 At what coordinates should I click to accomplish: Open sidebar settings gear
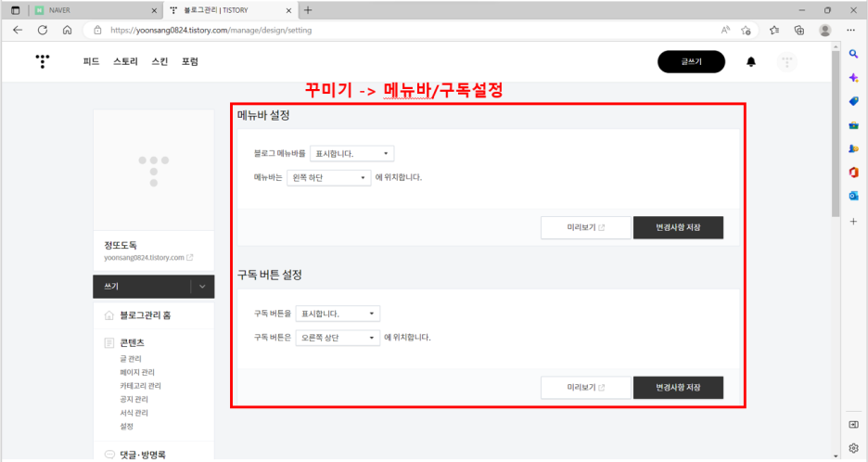point(853,447)
